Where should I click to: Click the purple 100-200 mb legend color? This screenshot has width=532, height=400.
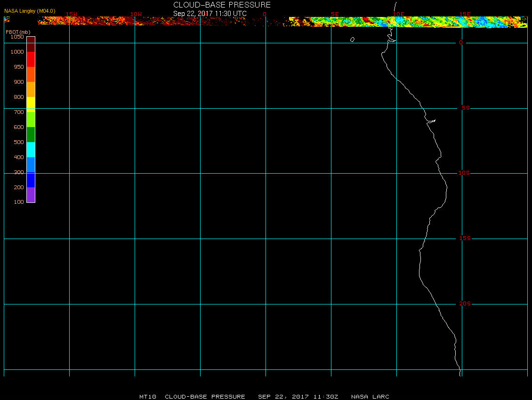[31, 195]
